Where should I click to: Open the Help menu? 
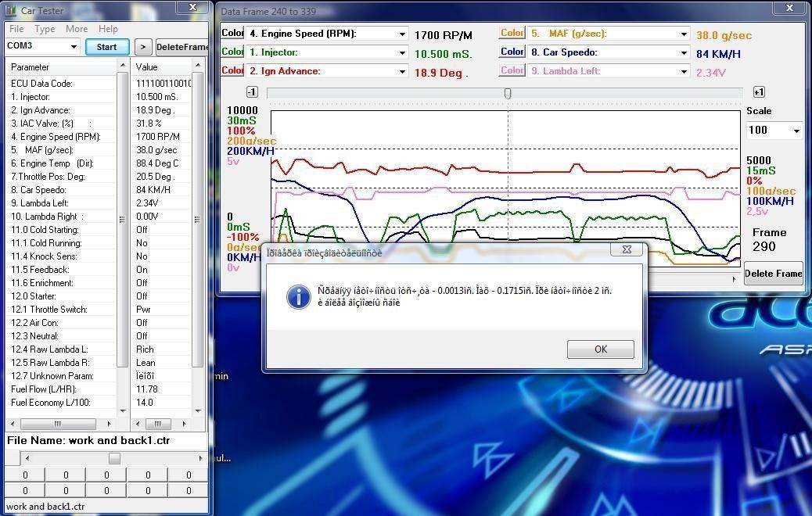pyautogui.click(x=108, y=29)
